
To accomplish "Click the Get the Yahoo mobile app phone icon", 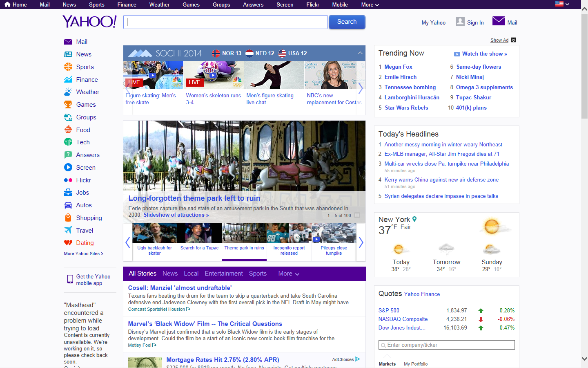I will coord(70,279).
